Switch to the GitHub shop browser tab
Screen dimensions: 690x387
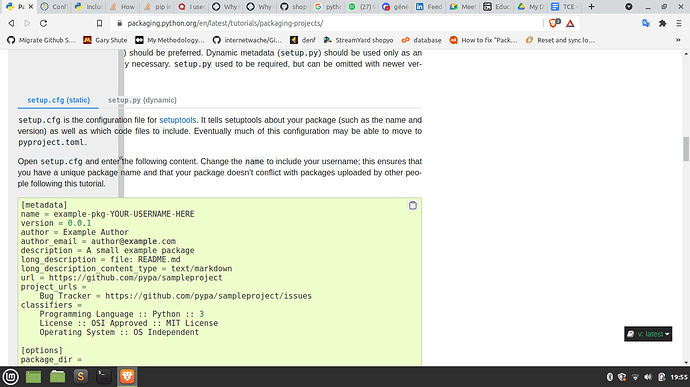tap(294, 7)
